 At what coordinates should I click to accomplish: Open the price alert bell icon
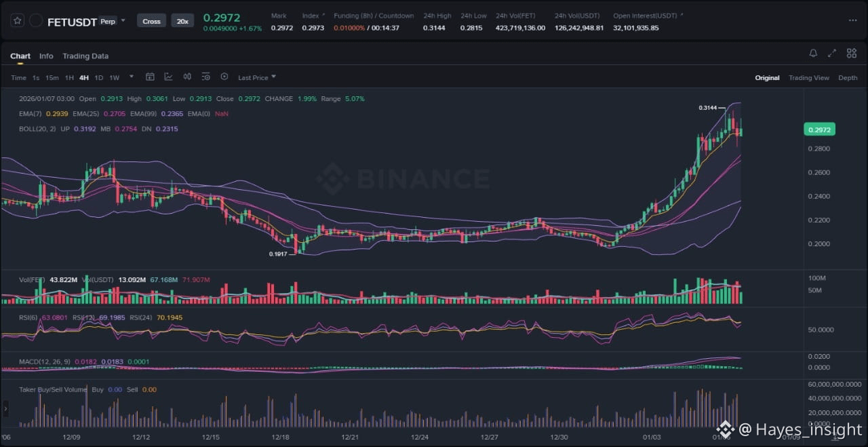coord(813,54)
